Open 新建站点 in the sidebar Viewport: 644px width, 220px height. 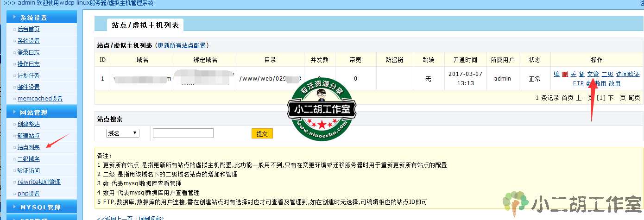tap(29, 136)
